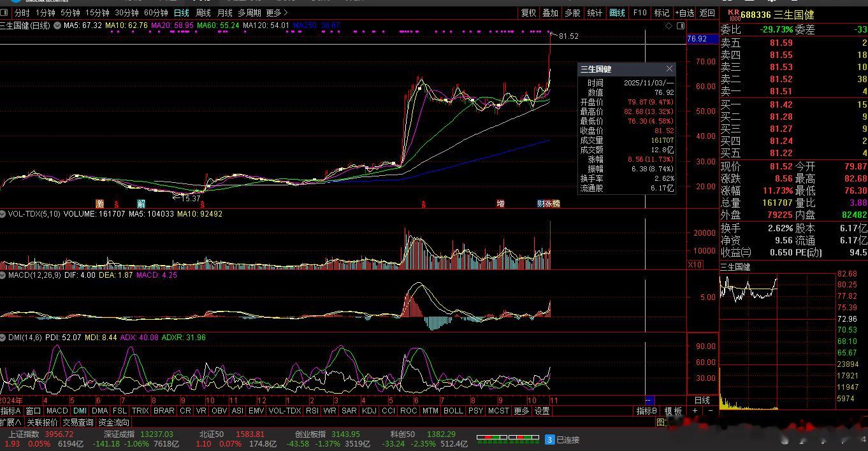Select the OBV indicator tab

coord(219,411)
